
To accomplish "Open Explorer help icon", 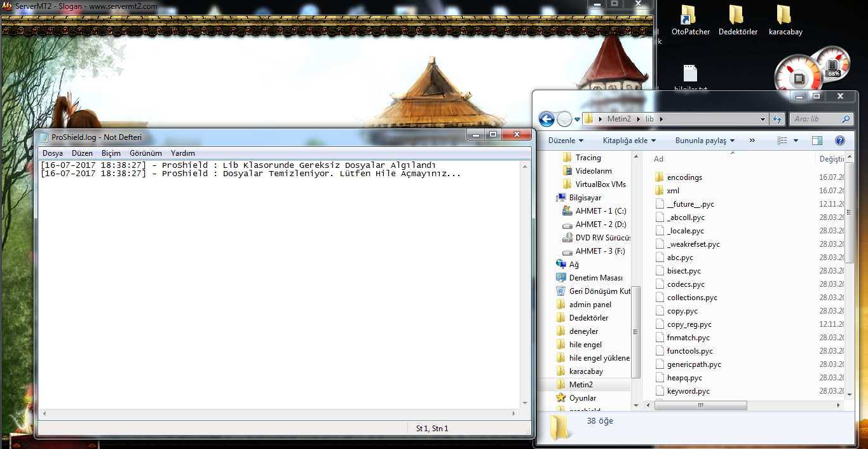I will (839, 141).
